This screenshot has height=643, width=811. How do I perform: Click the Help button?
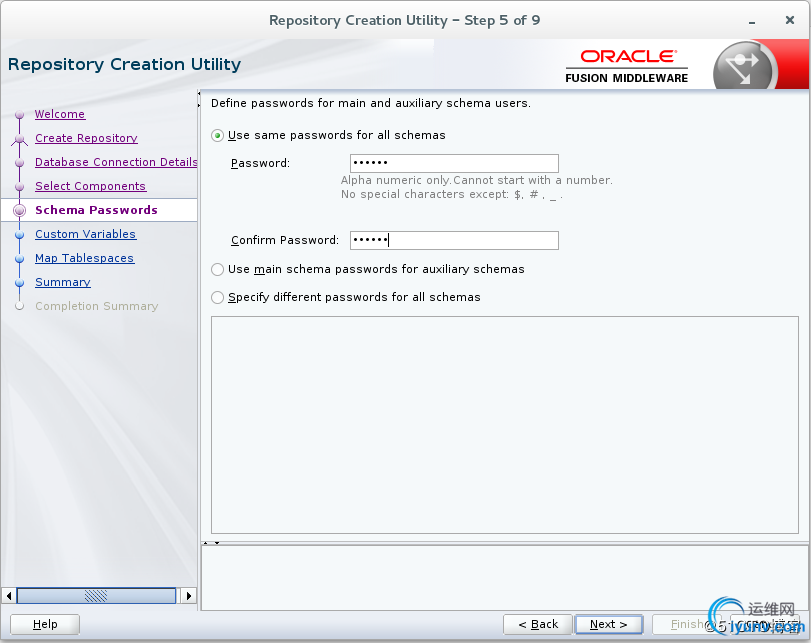tap(45, 624)
